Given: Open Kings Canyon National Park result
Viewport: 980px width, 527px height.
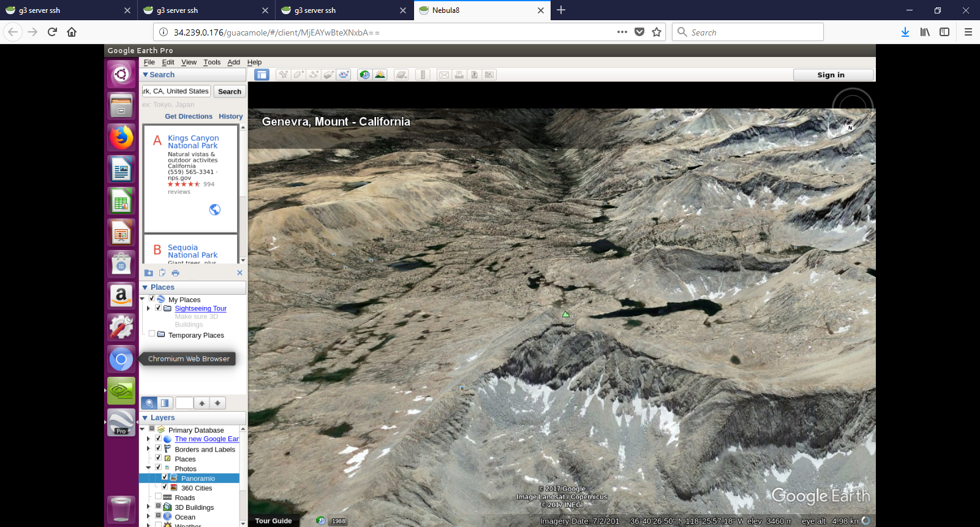Looking at the screenshot, I should click(194, 142).
